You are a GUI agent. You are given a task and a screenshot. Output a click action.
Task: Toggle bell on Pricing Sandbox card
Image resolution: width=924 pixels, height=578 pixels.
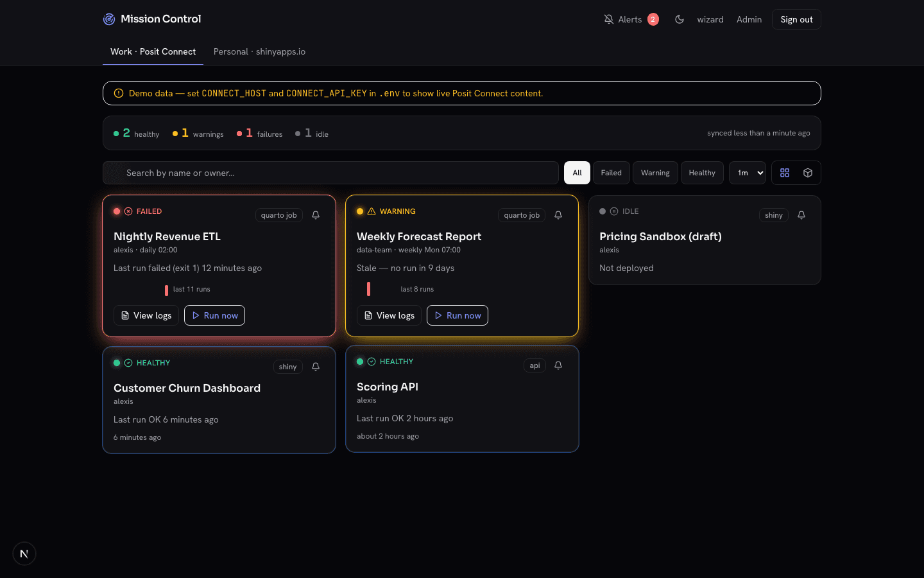tap(801, 215)
